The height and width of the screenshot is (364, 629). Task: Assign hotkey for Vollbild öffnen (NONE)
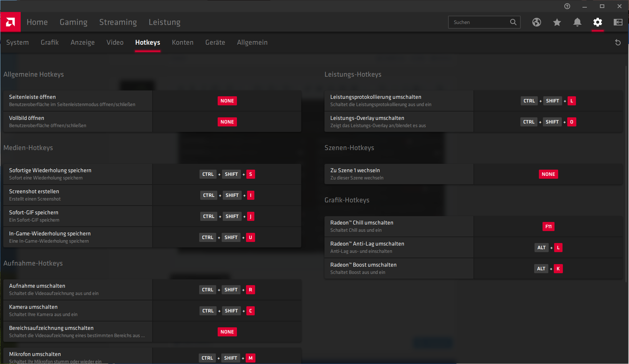pyautogui.click(x=227, y=122)
